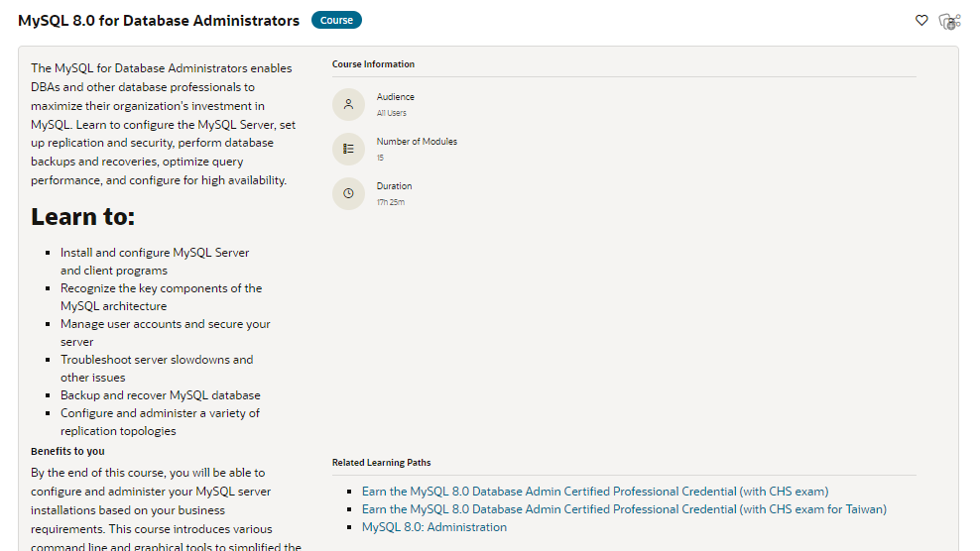Click the 'Learn to:' heading
The image size is (980, 551).
click(x=82, y=217)
